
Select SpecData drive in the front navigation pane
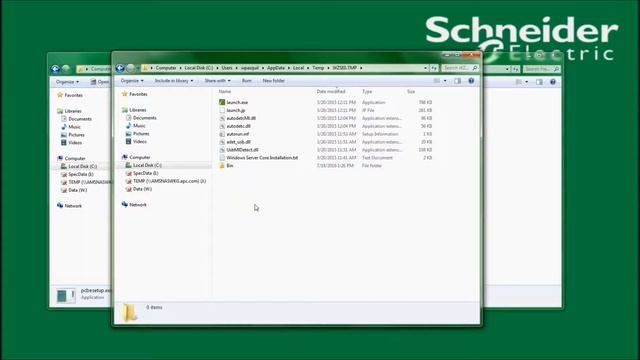tap(145, 173)
